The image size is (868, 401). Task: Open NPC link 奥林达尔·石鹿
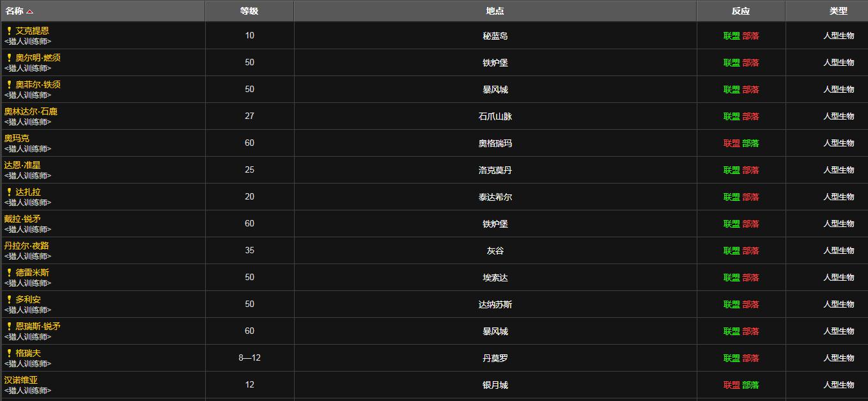tap(31, 111)
